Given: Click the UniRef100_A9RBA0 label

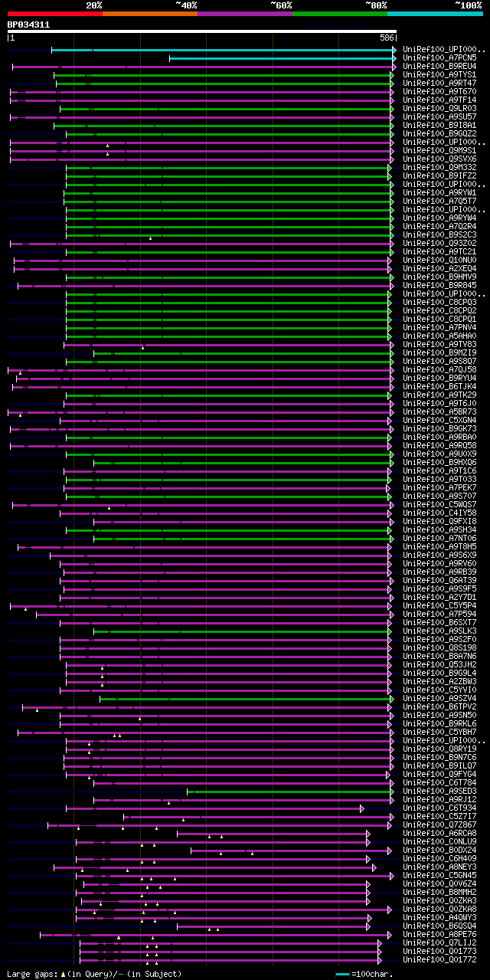Looking at the screenshot, I should click(x=439, y=437).
